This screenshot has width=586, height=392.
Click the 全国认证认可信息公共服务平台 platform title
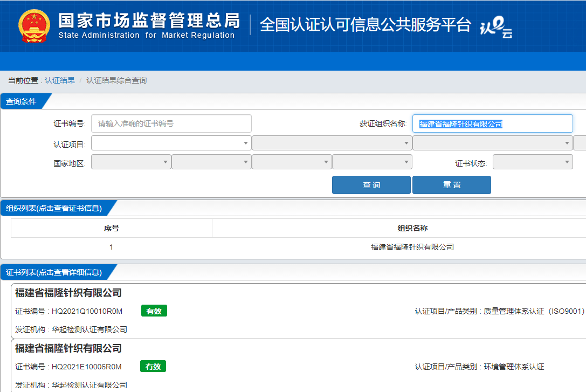tap(365, 25)
